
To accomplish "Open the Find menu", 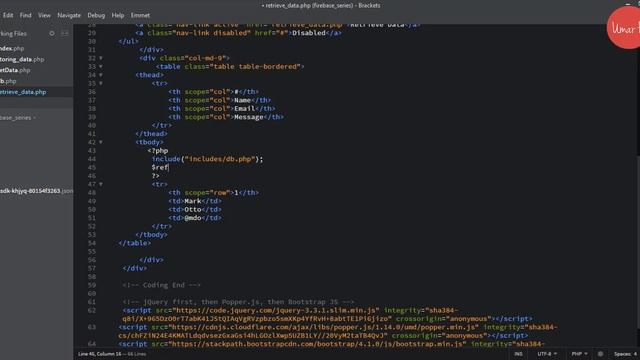I will pyautogui.click(x=25, y=15).
